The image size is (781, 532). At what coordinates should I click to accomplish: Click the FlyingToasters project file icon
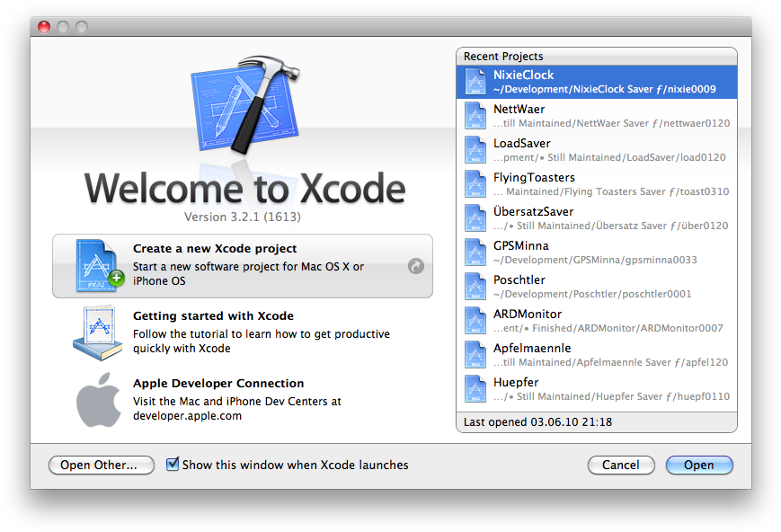pos(475,184)
